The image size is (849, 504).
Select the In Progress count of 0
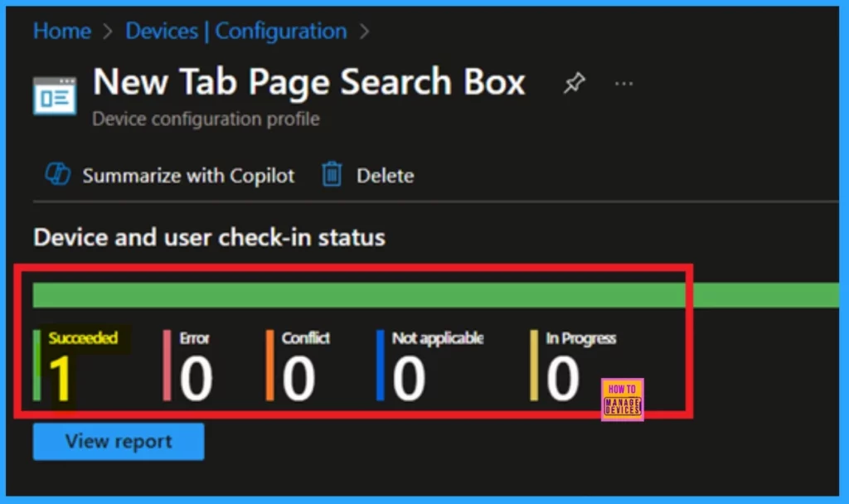pyautogui.click(x=563, y=378)
